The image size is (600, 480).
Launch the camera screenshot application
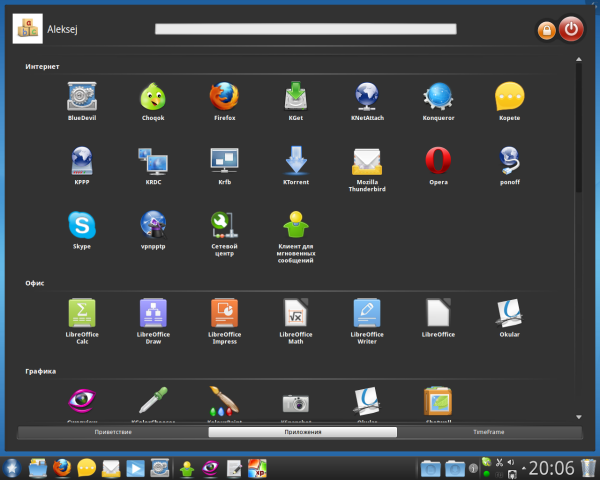pos(295,403)
